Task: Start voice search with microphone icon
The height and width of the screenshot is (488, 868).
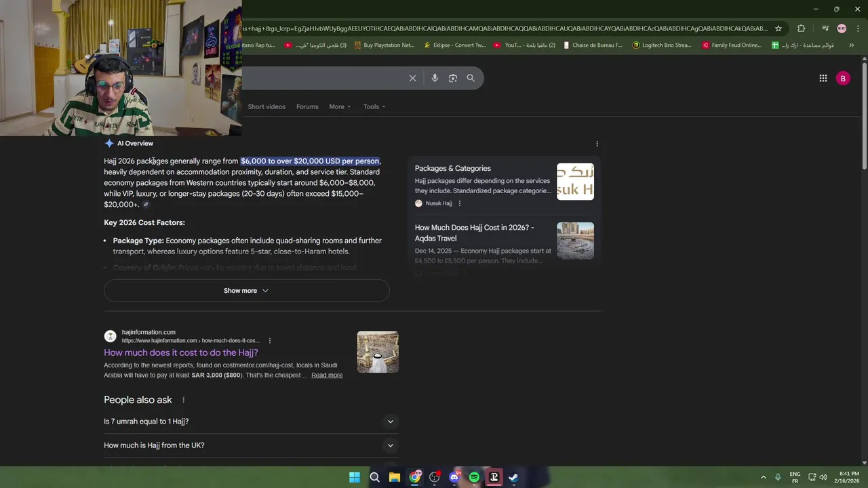Action: coord(435,78)
